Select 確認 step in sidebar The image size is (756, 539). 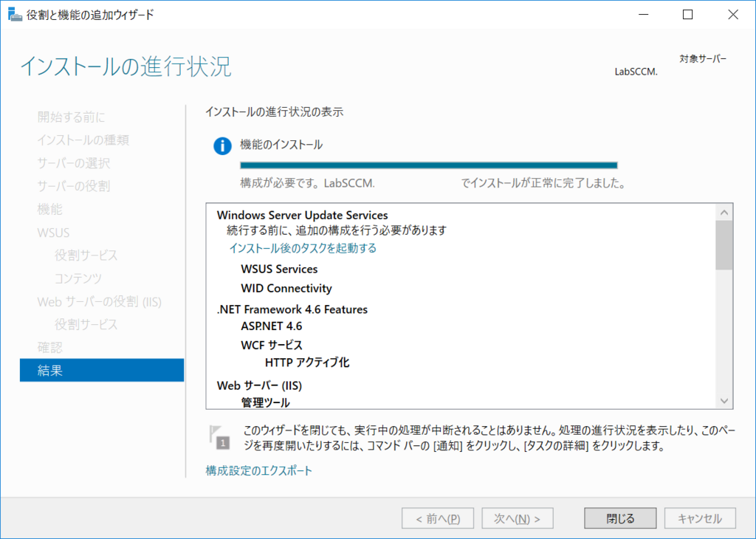[x=50, y=347]
